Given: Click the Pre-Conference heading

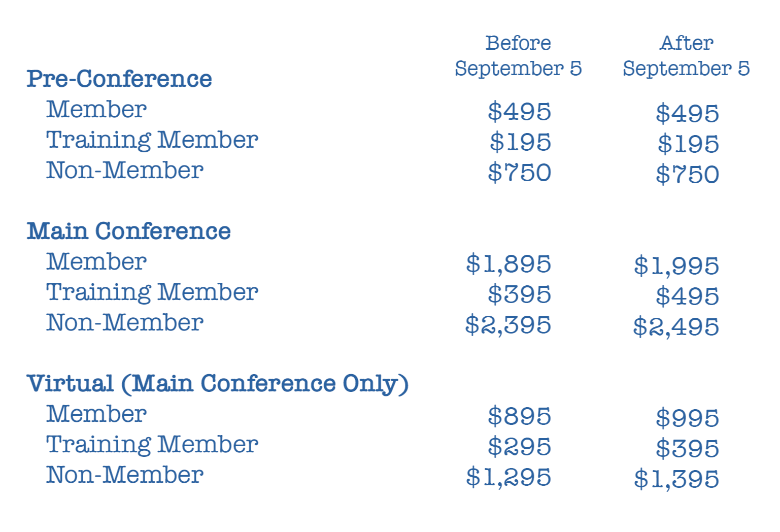Looking at the screenshot, I should point(119,79).
